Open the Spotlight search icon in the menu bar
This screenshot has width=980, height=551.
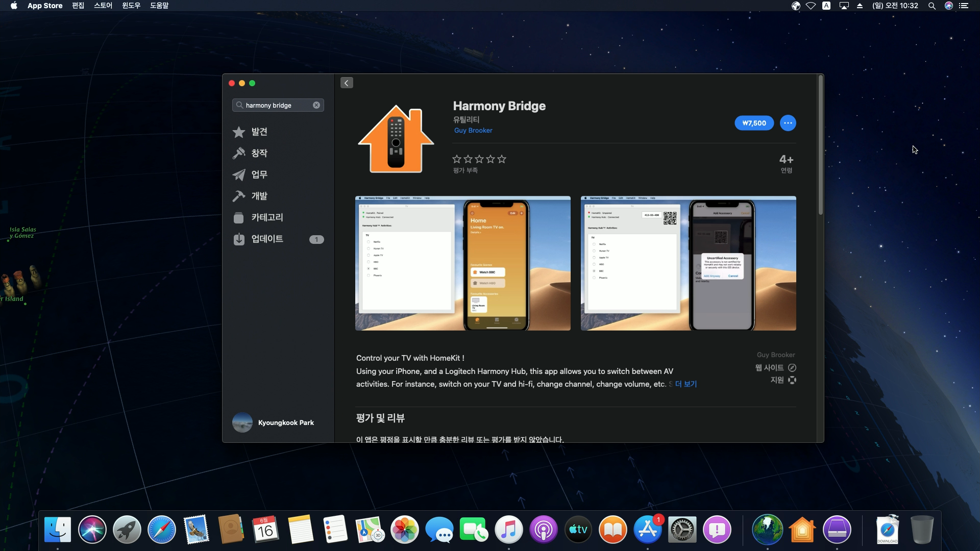(932, 6)
